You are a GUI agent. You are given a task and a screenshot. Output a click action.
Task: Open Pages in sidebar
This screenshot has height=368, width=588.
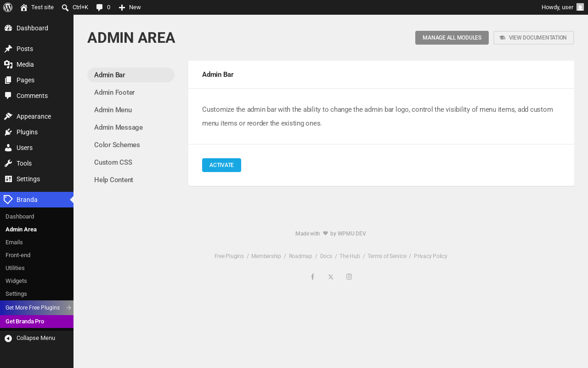point(37,80)
